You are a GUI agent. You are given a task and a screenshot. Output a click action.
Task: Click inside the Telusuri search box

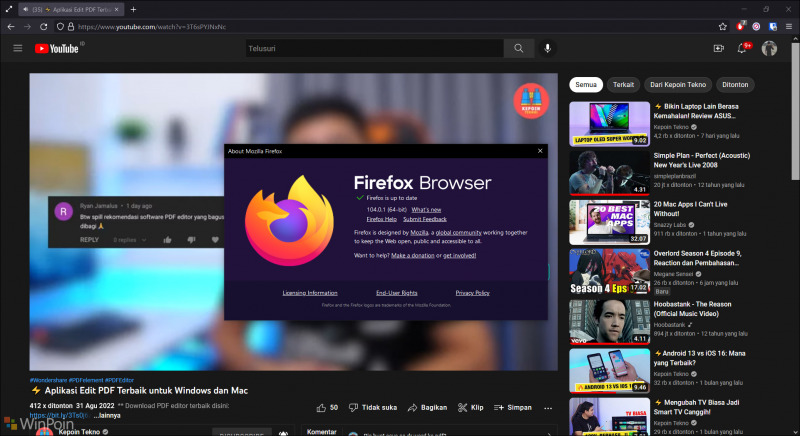[374, 48]
